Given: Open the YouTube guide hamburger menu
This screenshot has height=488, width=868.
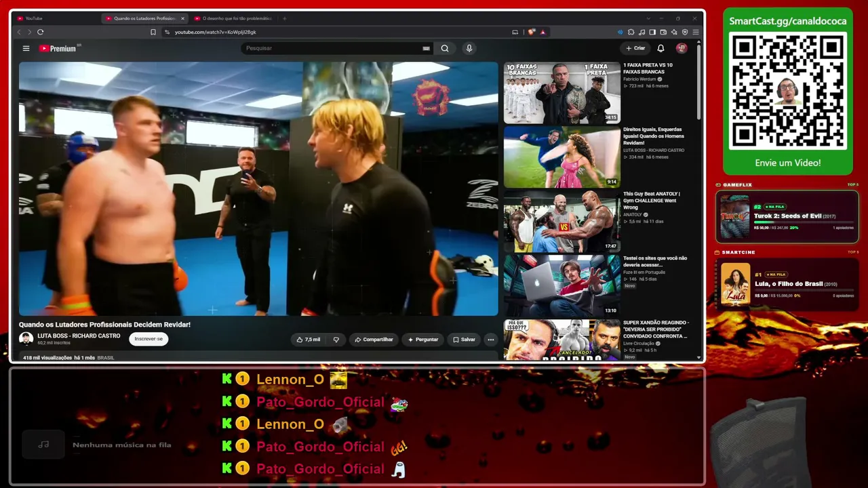Looking at the screenshot, I should (x=26, y=48).
